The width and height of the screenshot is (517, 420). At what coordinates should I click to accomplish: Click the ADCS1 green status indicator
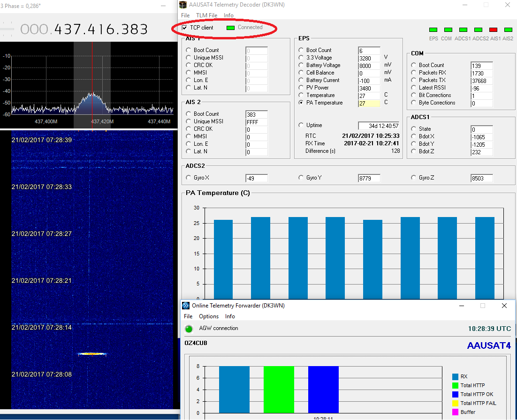[x=463, y=30]
